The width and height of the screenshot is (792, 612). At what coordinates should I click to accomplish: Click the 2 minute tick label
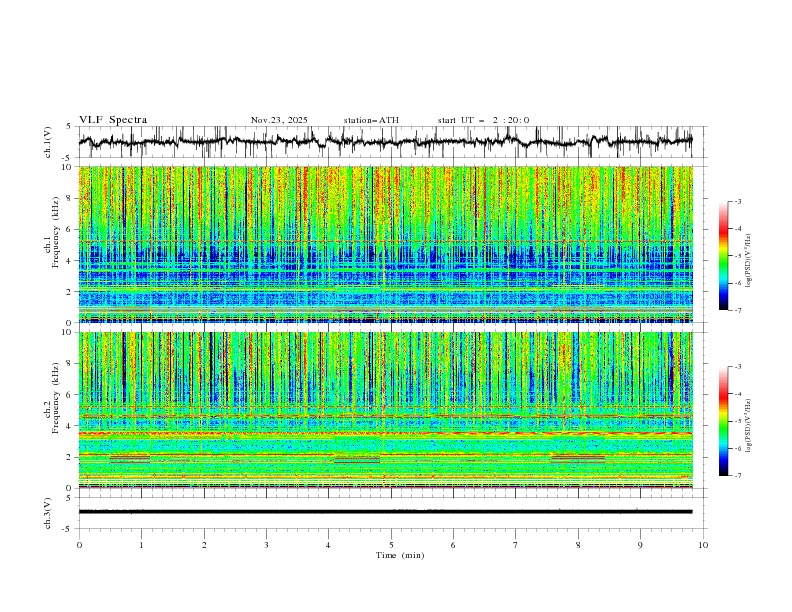click(x=204, y=545)
